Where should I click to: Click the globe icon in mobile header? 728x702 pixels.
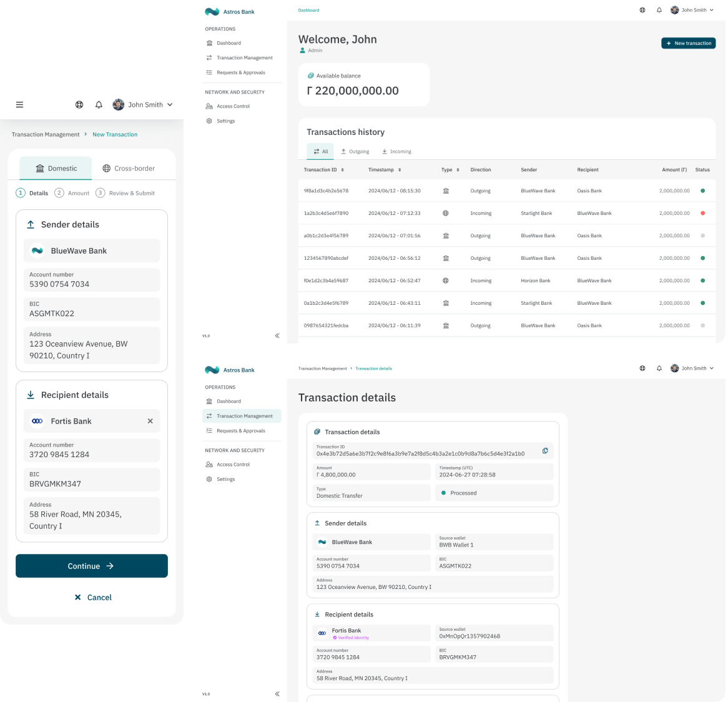[79, 105]
